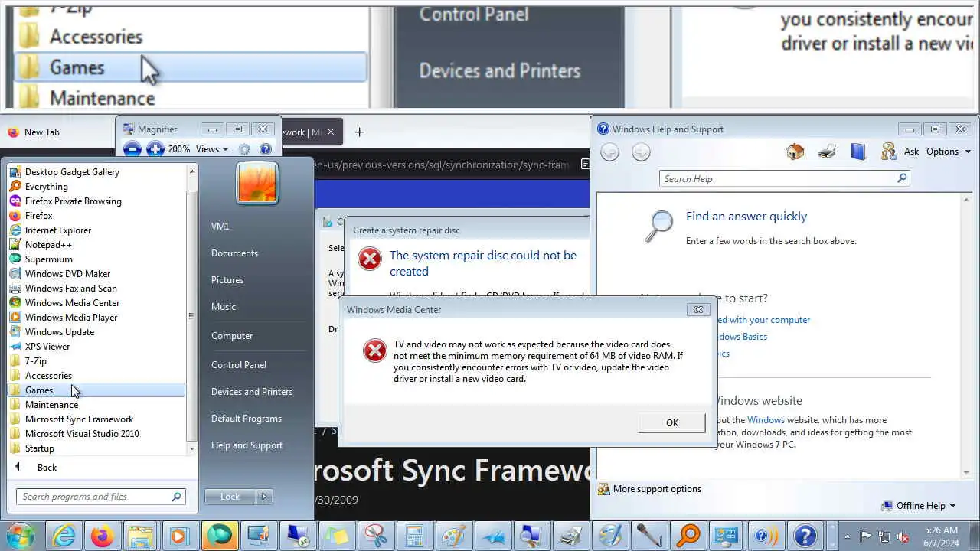The image size is (980, 551).
Task: Open a new browser tab with plus
Action: pos(359,132)
